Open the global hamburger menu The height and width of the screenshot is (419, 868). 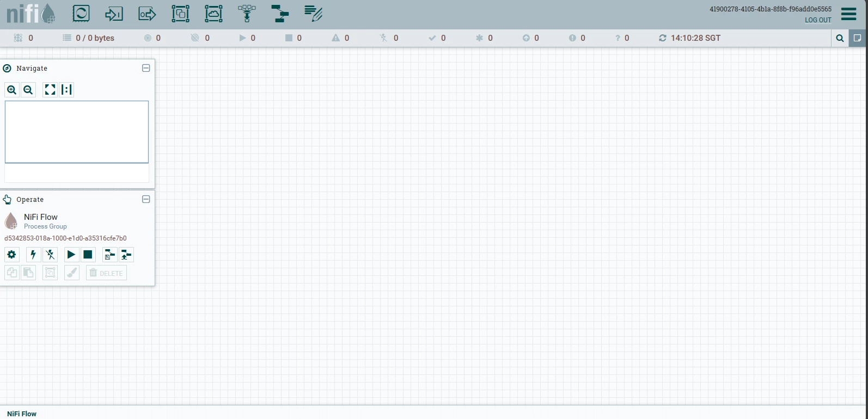coord(848,14)
